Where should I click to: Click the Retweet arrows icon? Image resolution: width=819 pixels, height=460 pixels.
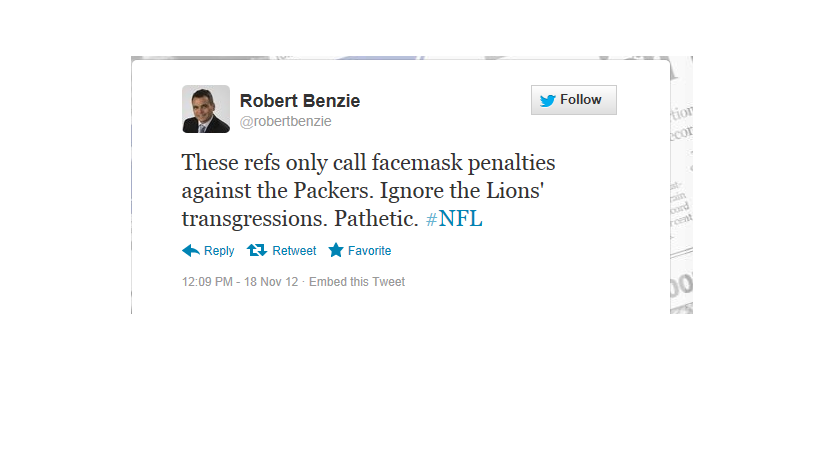click(257, 251)
